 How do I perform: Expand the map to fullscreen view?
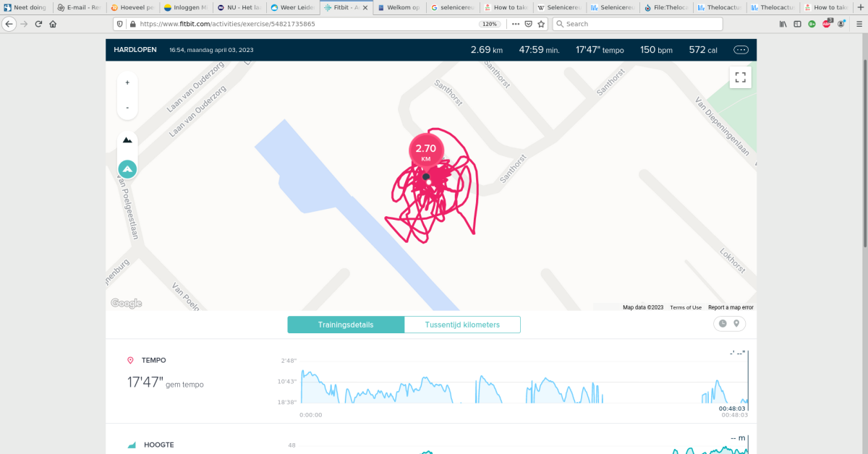coord(740,77)
